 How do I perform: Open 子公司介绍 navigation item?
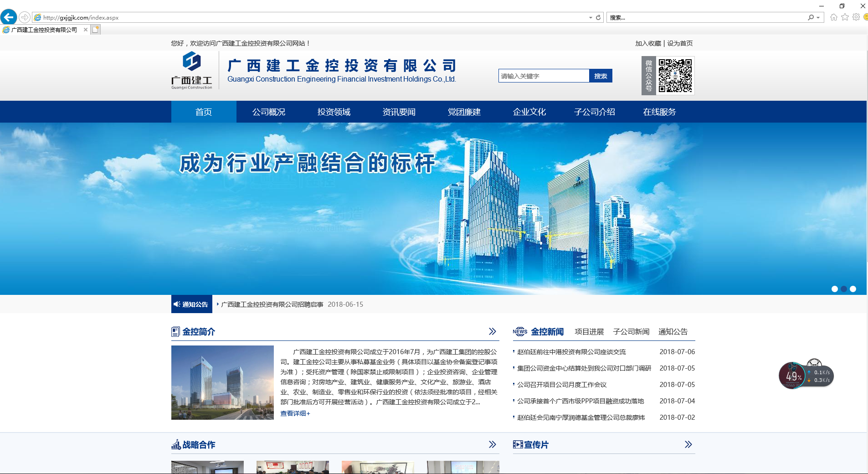coord(595,112)
